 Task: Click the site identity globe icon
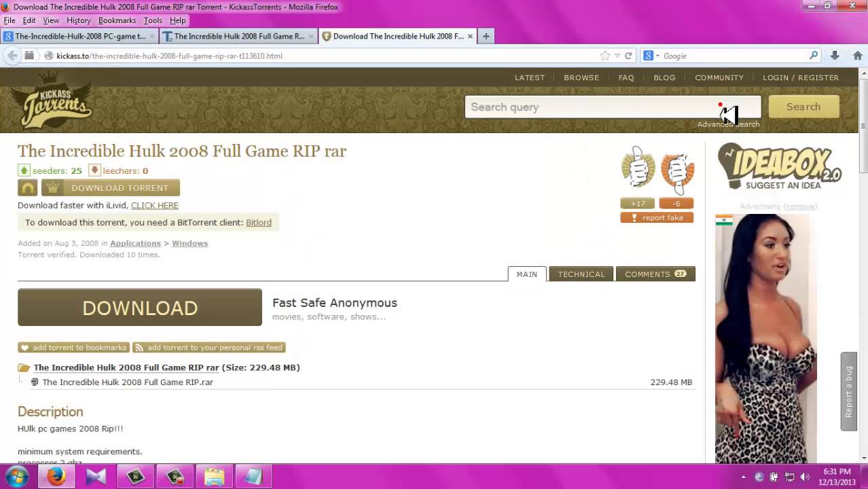[49, 56]
